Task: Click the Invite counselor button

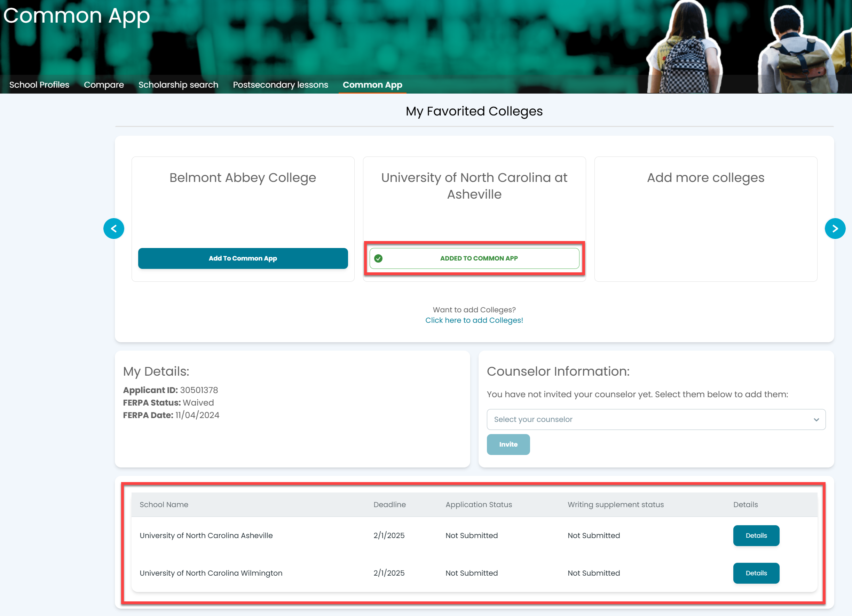Action: [508, 445]
